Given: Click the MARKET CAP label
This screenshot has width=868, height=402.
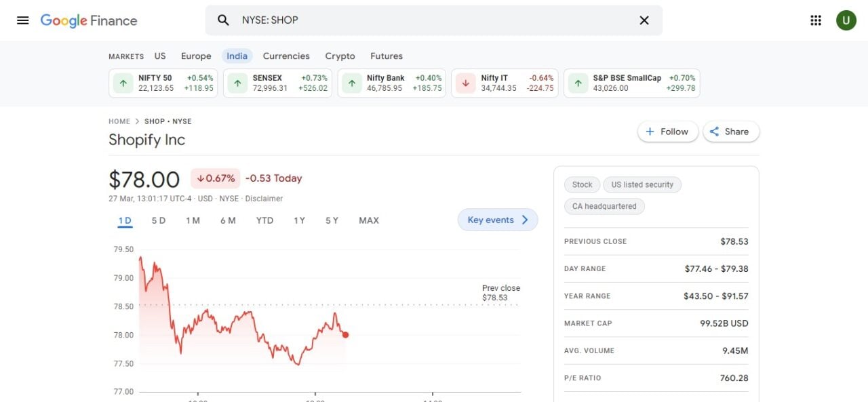Looking at the screenshot, I should 588,323.
